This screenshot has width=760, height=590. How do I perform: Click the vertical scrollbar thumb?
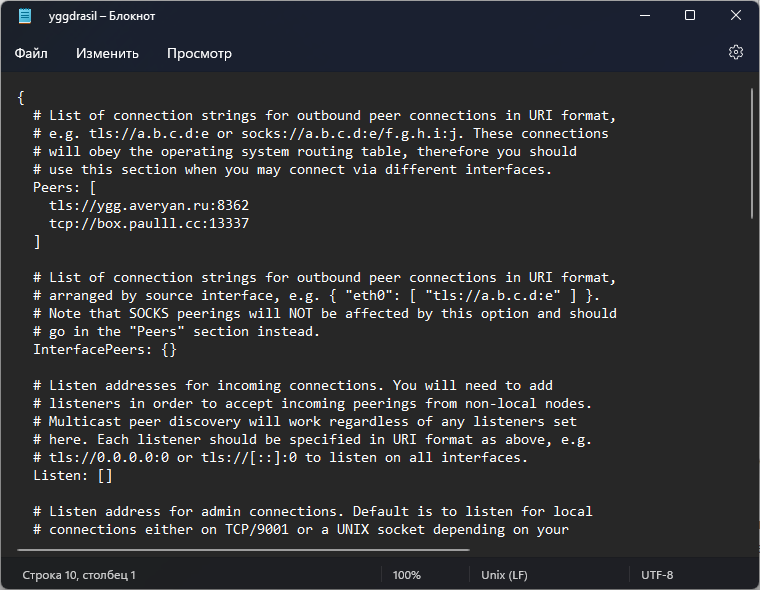752,152
